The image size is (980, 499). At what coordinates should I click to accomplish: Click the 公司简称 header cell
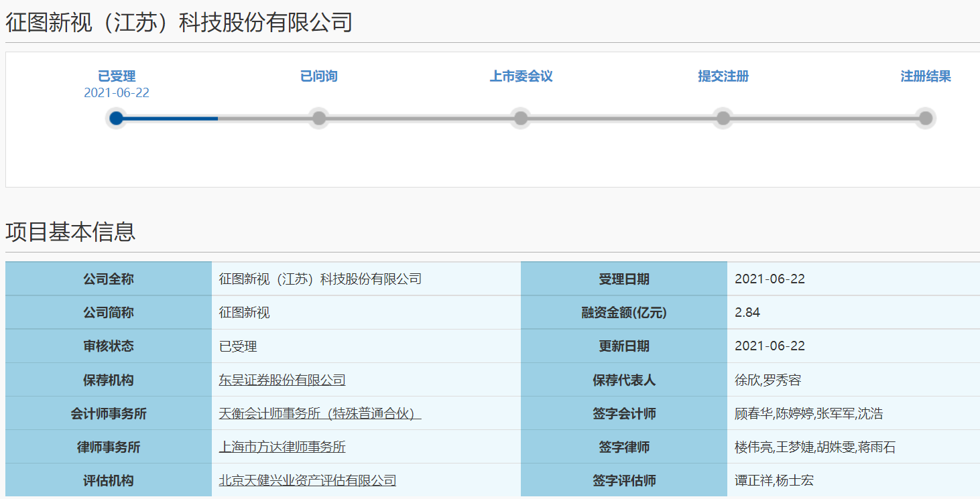(x=109, y=313)
